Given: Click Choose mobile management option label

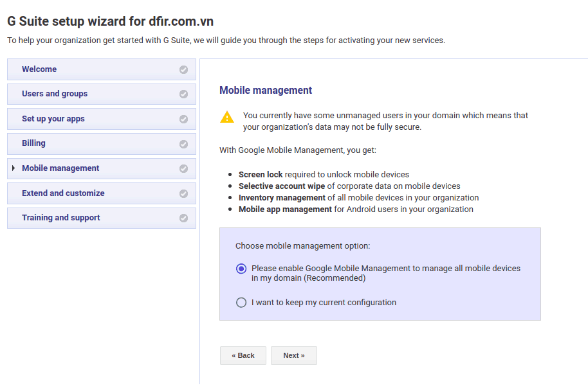Looking at the screenshot, I should [x=302, y=246].
